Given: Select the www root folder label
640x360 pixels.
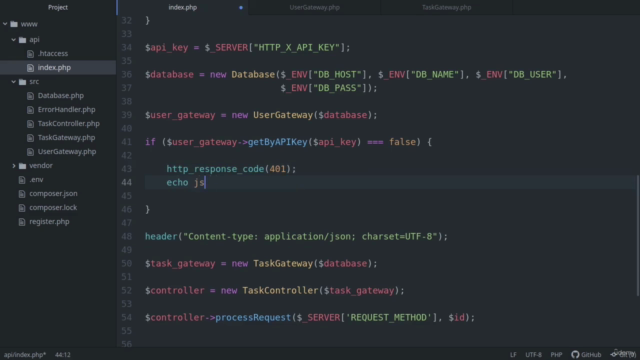Looking at the screenshot, I should point(29,24).
